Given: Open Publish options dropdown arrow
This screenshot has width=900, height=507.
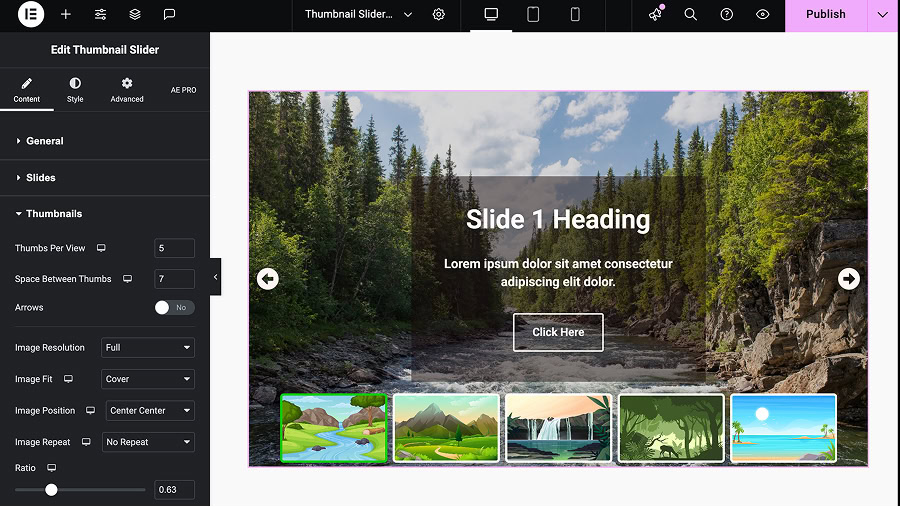Looking at the screenshot, I should point(883,14).
